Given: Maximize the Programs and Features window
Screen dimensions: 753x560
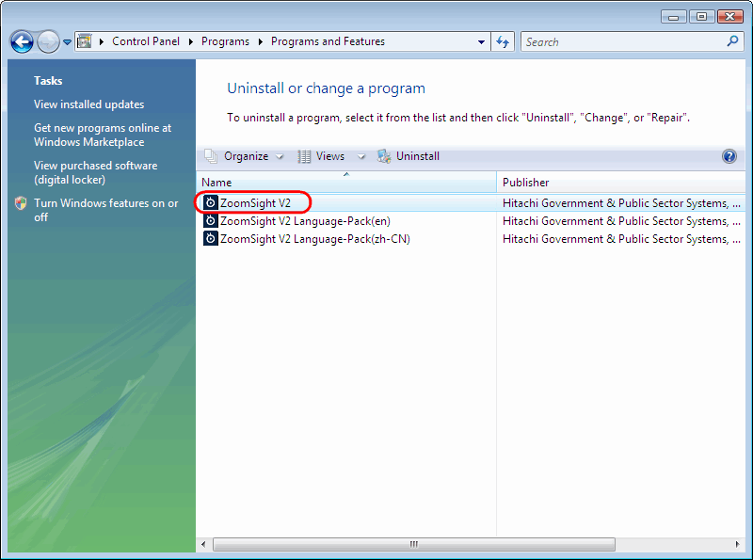Looking at the screenshot, I should (x=701, y=17).
